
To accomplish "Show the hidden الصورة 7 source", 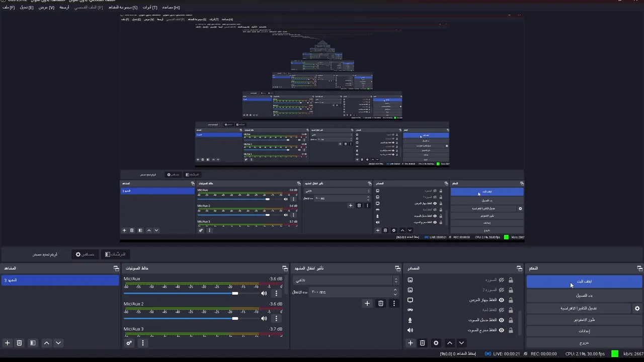I will tap(501, 290).
